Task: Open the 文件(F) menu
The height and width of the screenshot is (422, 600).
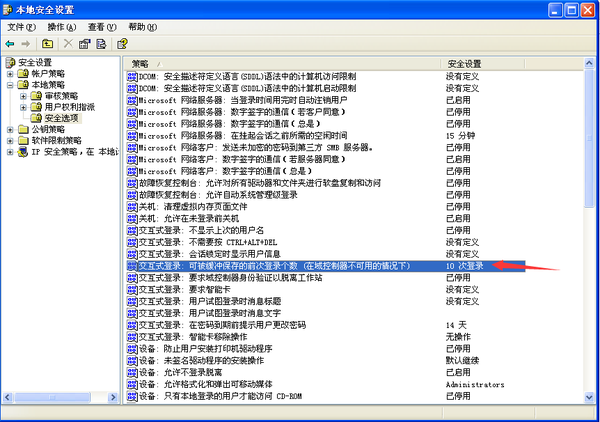Action: click(x=21, y=27)
